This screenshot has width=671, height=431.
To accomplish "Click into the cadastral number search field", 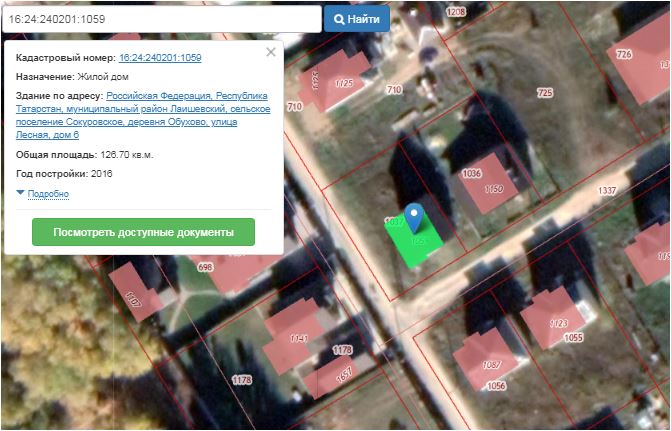I will tap(160, 19).
